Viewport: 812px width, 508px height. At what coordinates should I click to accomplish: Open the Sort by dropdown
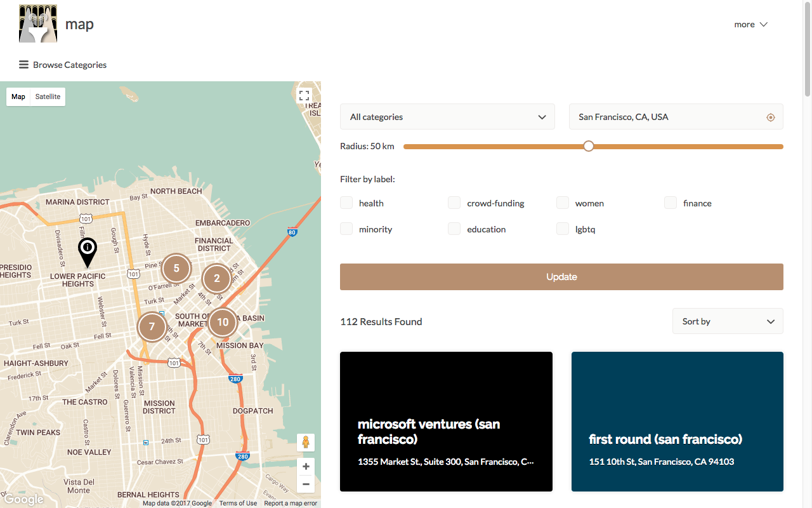click(x=728, y=321)
